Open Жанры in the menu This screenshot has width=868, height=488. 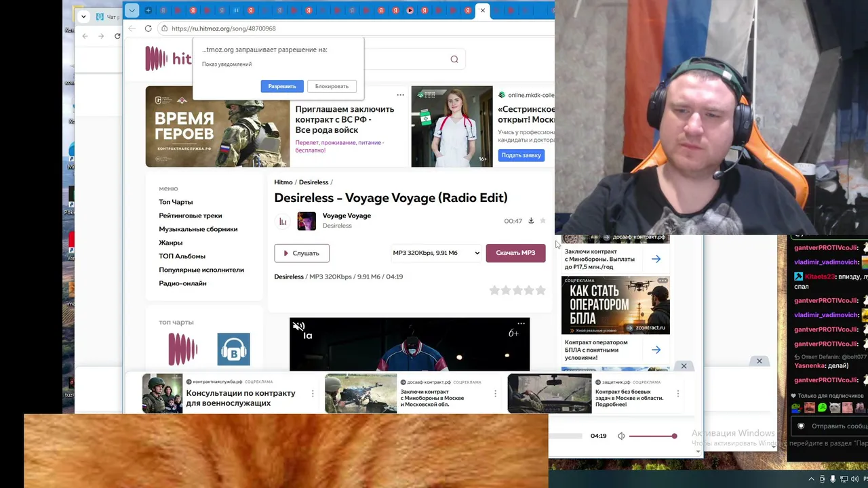pos(170,243)
